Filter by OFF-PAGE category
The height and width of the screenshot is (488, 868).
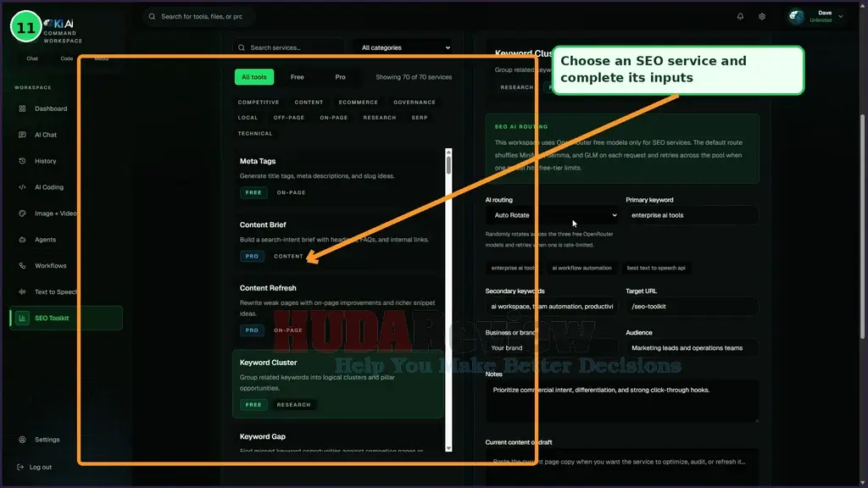tap(289, 117)
